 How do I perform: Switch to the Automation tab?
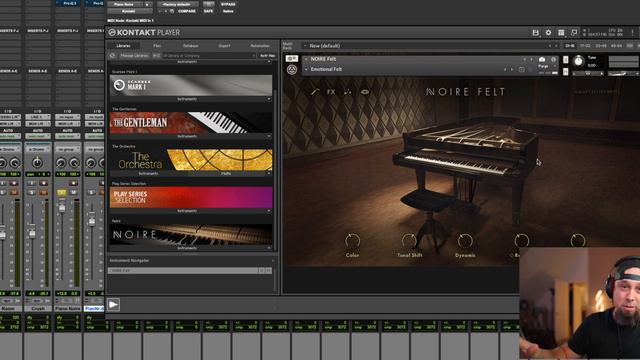[260, 46]
